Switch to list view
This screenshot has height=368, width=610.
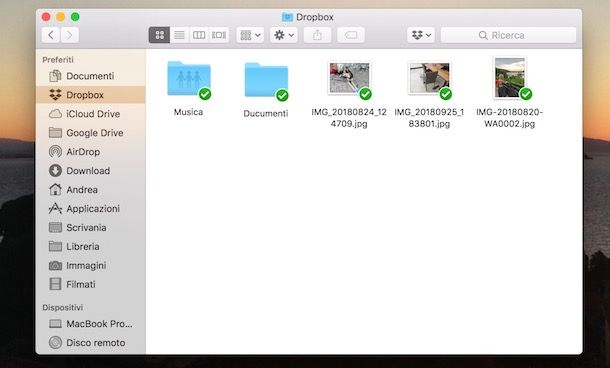[x=179, y=35]
